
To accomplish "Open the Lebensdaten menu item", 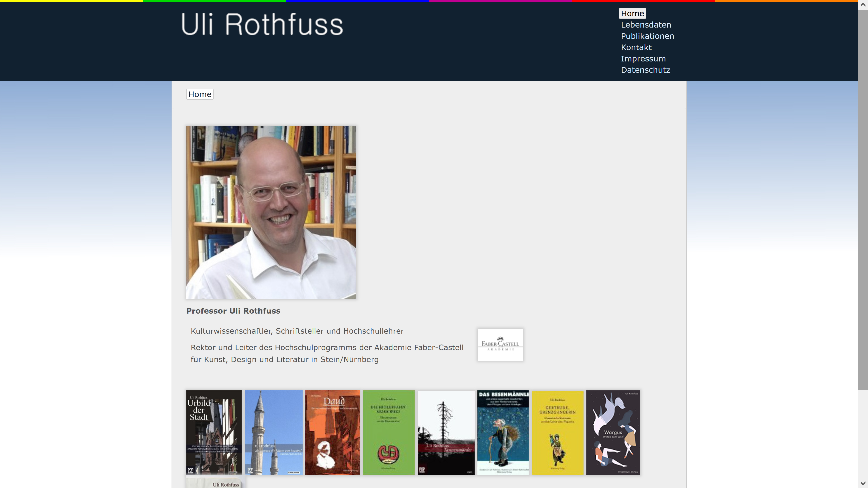I will 646,25.
